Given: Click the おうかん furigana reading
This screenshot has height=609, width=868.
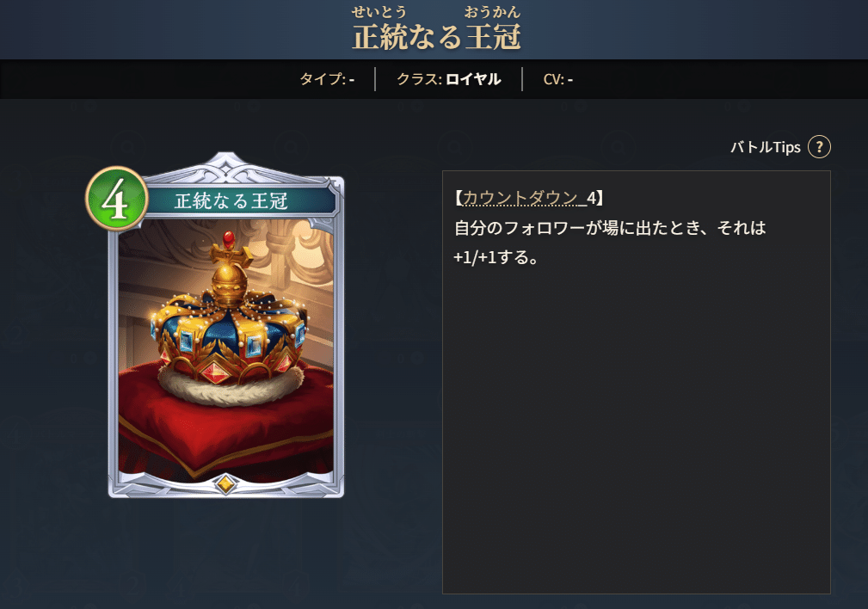Looking at the screenshot, I should 493,12.
